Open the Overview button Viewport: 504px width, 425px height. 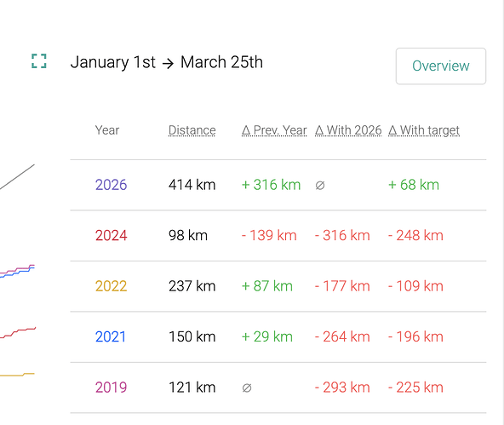[x=441, y=66]
